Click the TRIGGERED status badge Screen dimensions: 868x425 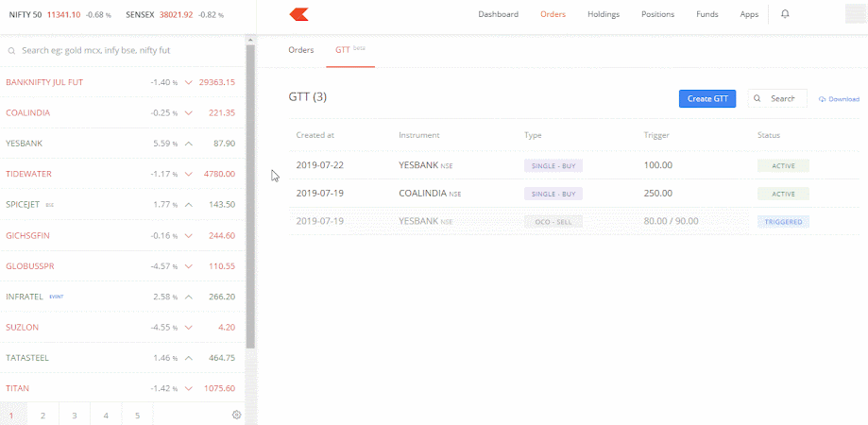coord(783,222)
